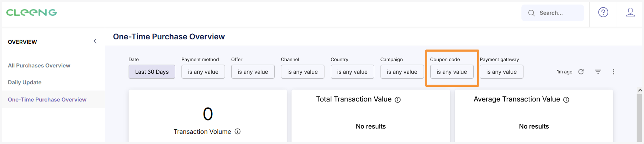Click the Transaction Volume value 0
The height and width of the screenshot is (144, 644).
tap(208, 114)
